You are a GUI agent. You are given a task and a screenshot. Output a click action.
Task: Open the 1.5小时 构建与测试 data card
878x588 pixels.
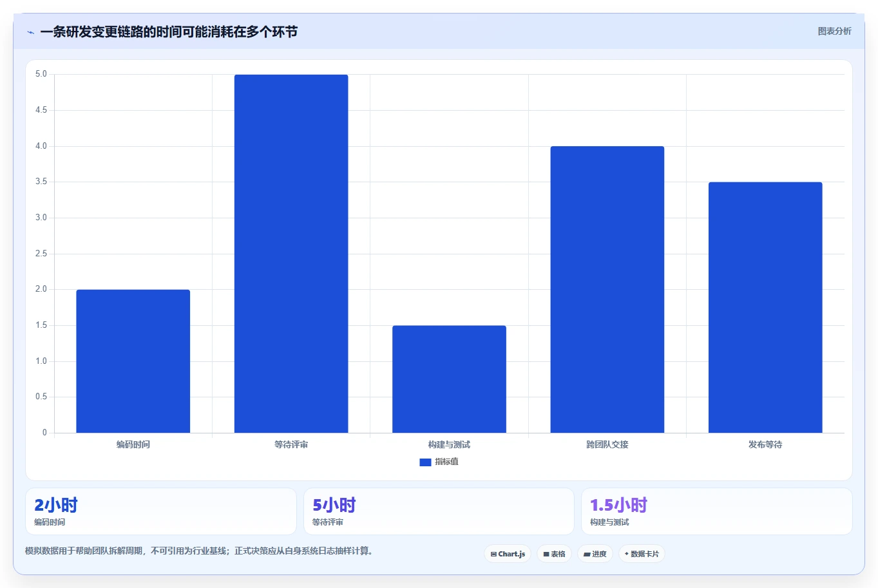[x=717, y=511]
